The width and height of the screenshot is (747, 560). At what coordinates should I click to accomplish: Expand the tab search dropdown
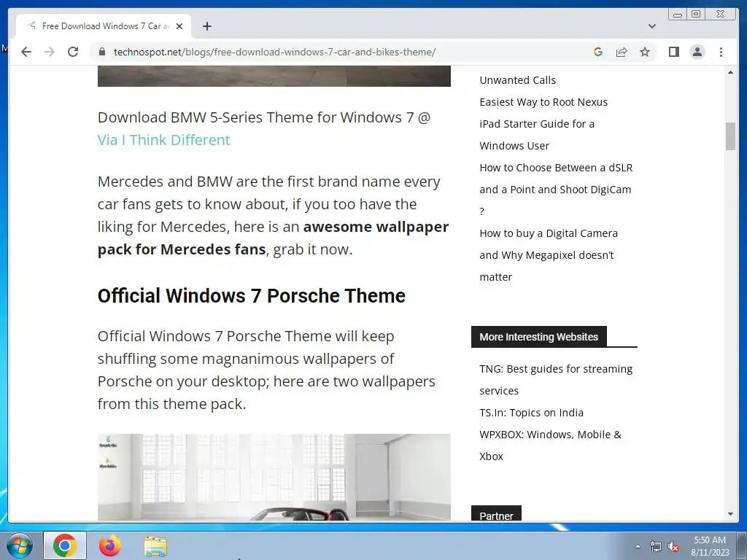651,26
